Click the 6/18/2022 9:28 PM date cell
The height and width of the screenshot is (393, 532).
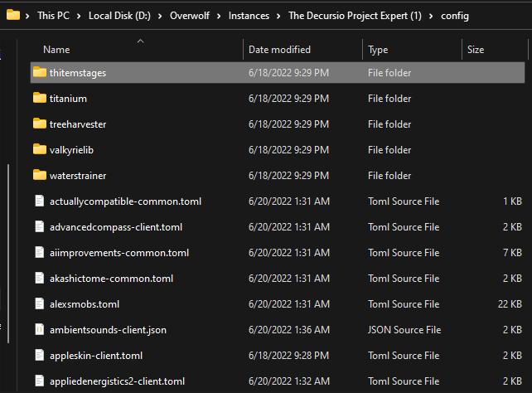[x=288, y=356]
